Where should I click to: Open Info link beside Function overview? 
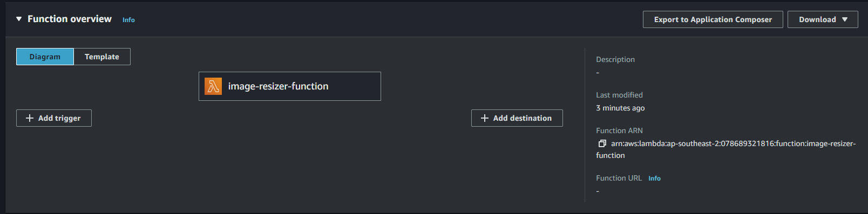pos(128,20)
